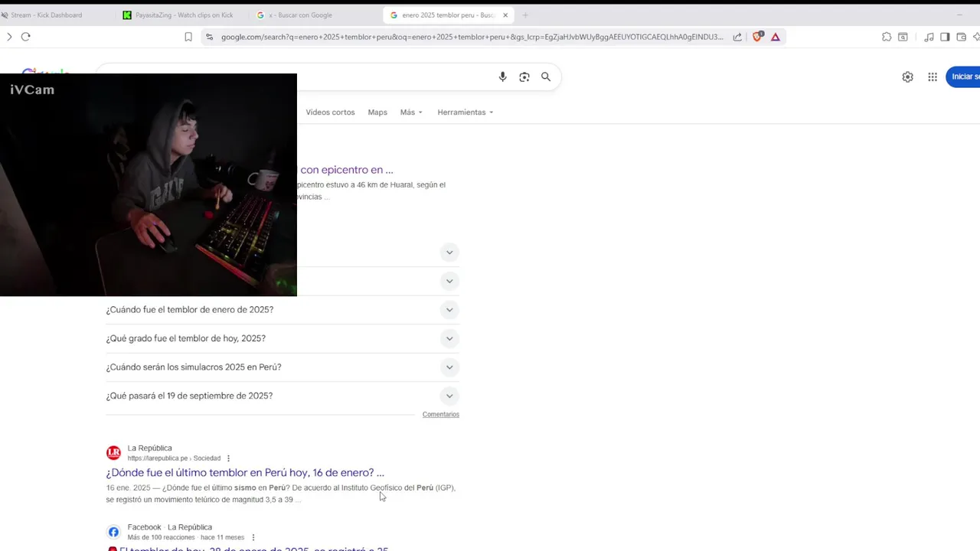Open the result title ending 'con epicentro en ...'
980x551 pixels.
coord(347,170)
